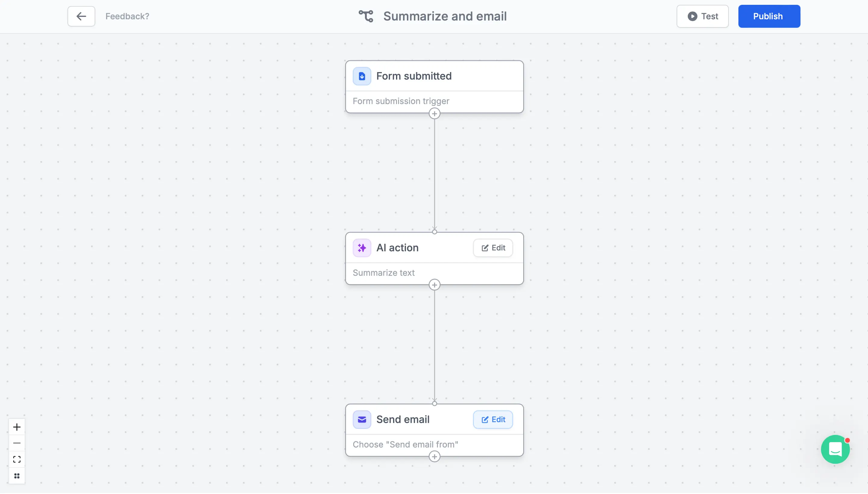Add a step below Send email
The height and width of the screenshot is (494, 868).
[435, 456]
